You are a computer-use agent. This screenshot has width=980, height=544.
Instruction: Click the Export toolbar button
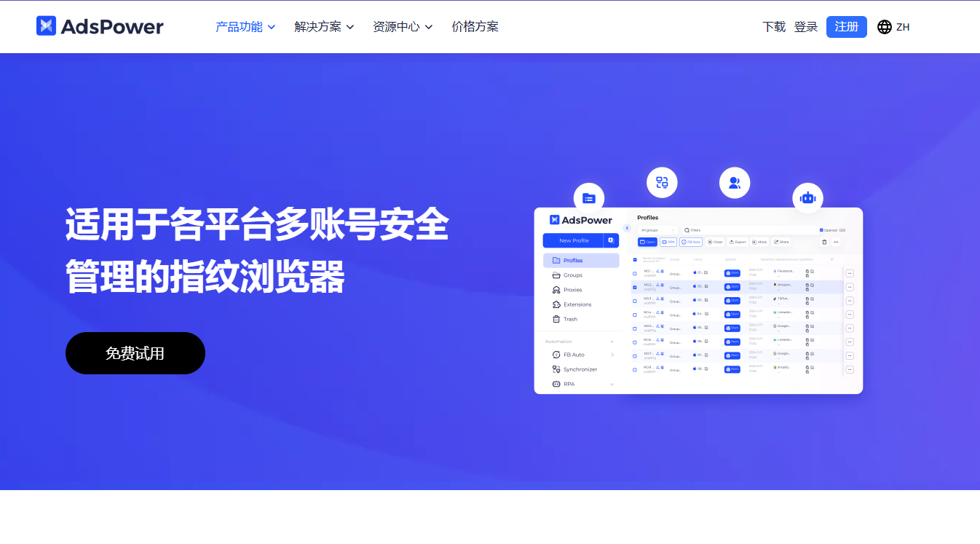coord(738,242)
